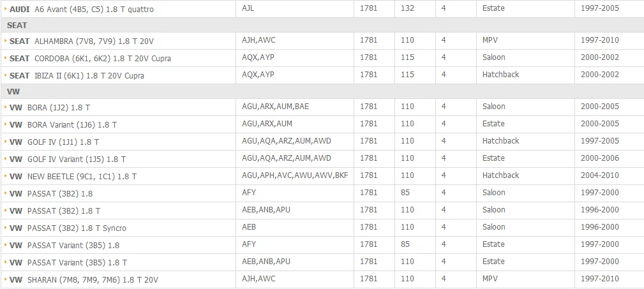Click power value 85 in PASSAT (3B2) 1.8 row
Viewport: 644px width, 289px height.
pyautogui.click(x=405, y=193)
